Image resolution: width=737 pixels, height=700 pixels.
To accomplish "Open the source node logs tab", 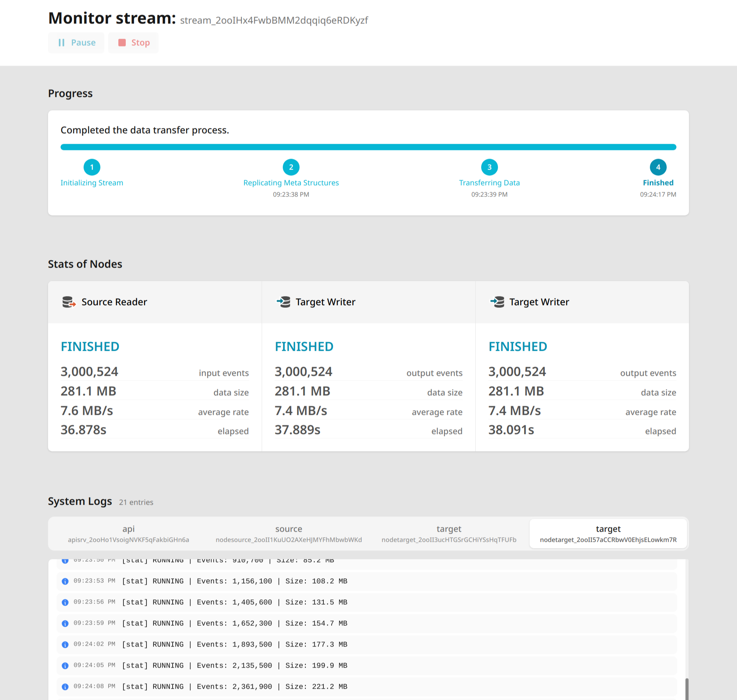I will click(289, 533).
